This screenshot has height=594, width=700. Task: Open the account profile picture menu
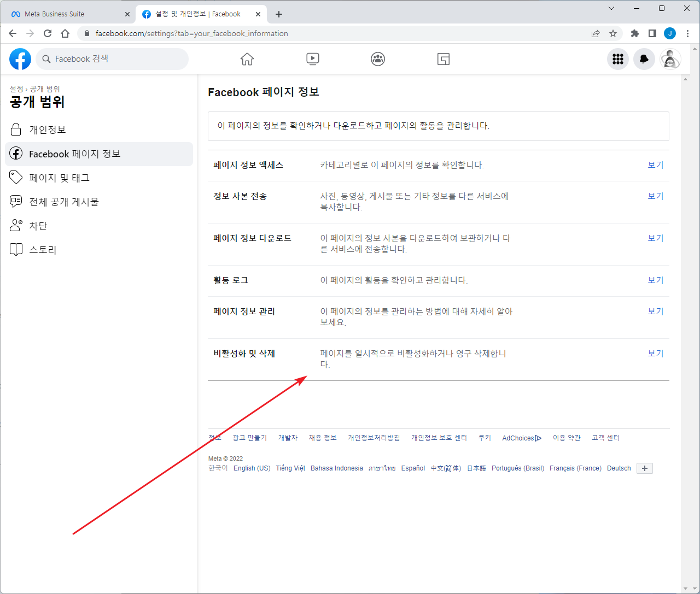pyautogui.click(x=670, y=59)
